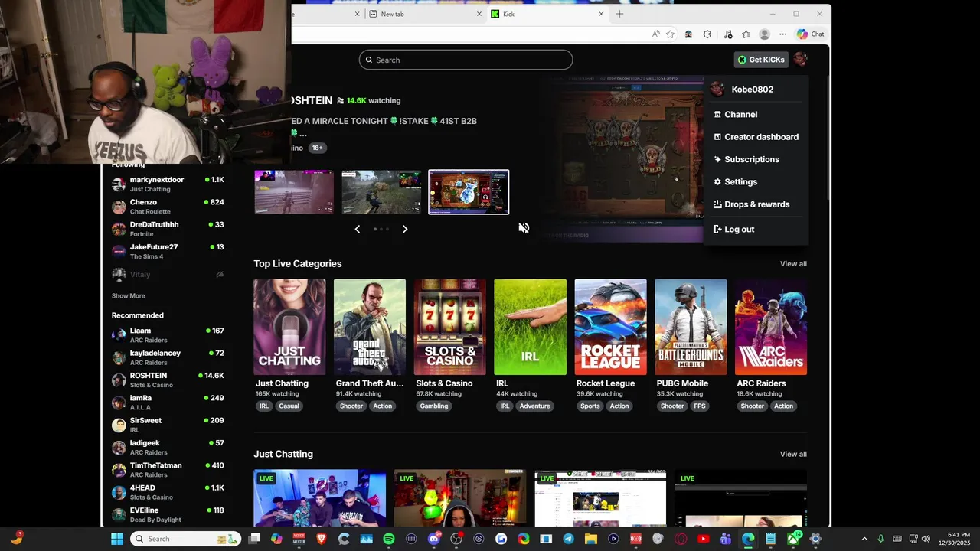Open JakeFuture27 channel in sidebar

(x=168, y=251)
